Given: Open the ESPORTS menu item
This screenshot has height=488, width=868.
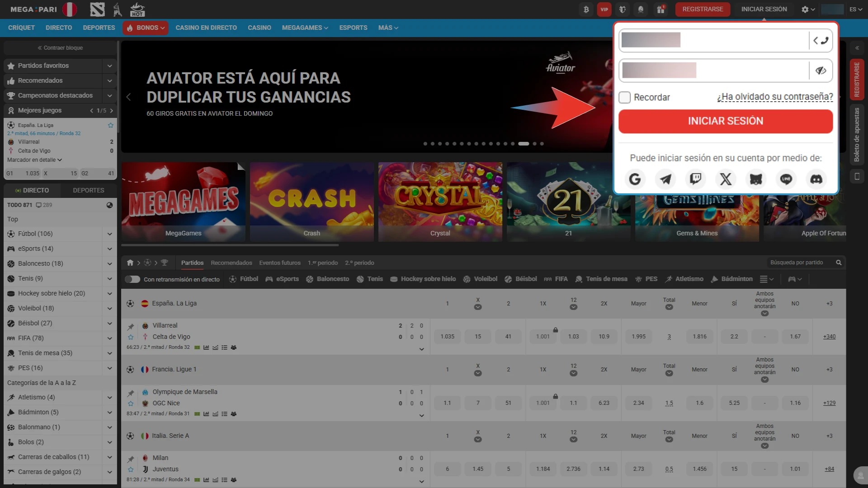Looking at the screenshot, I should point(353,28).
